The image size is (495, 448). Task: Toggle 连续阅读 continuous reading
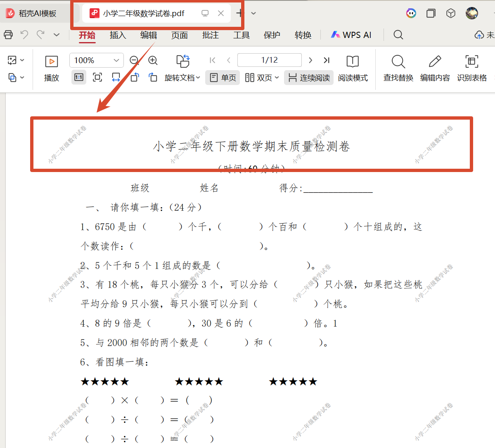[309, 78]
